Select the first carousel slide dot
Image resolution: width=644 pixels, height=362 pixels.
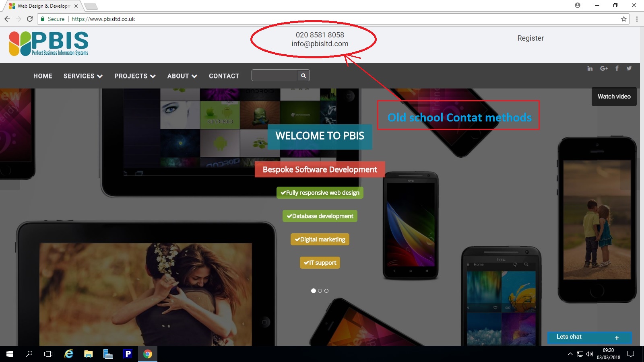pyautogui.click(x=314, y=291)
